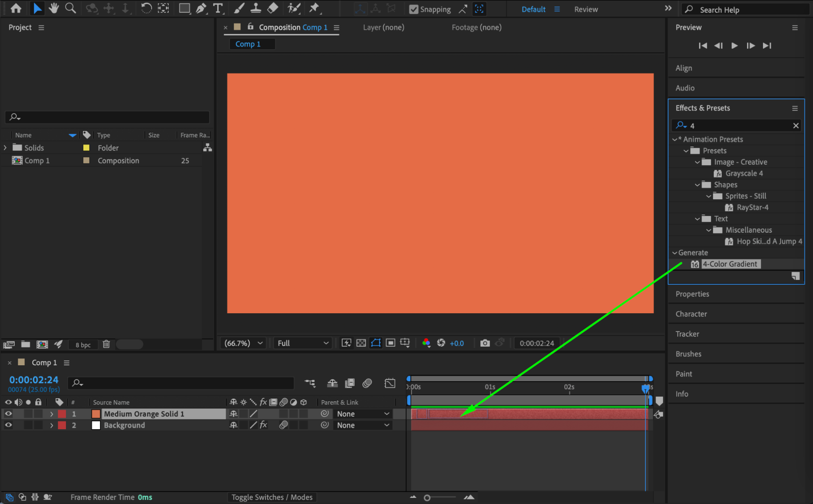Screen dimensions: 813x504
Task: Create a new composition icon
Action: point(42,344)
